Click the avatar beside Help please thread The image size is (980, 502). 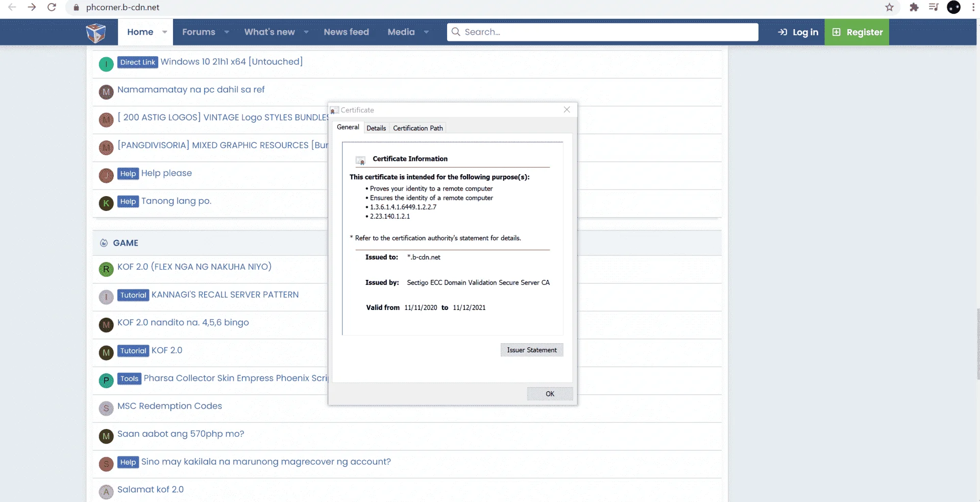tap(106, 176)
